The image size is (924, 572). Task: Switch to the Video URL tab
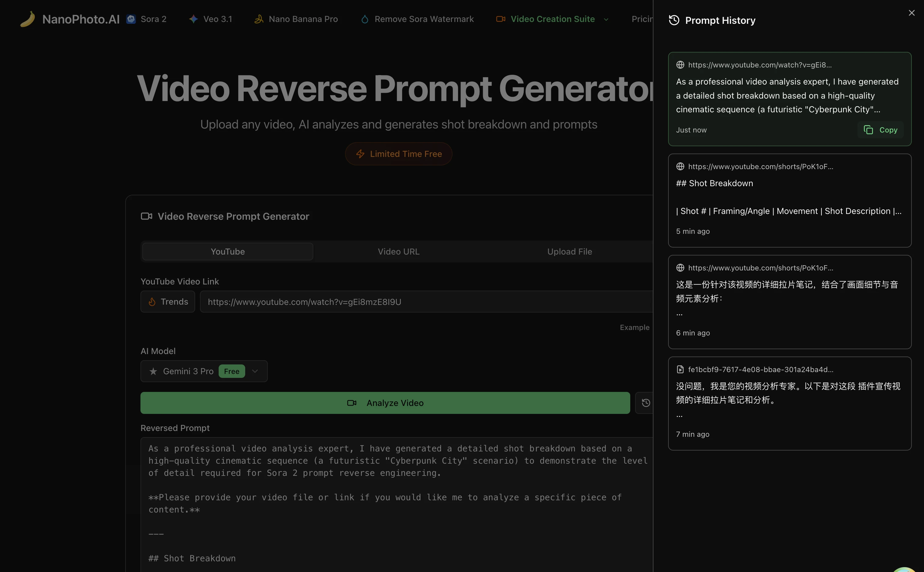pyautogui.click(x=398, y=251)
